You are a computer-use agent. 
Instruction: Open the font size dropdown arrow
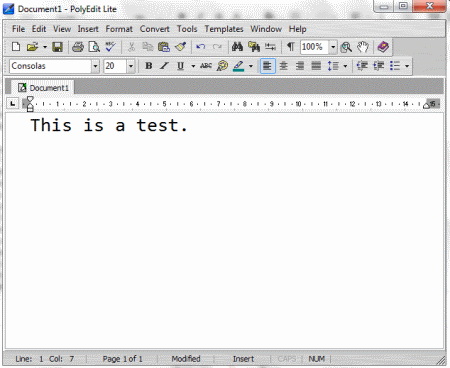tap(131, 66)
